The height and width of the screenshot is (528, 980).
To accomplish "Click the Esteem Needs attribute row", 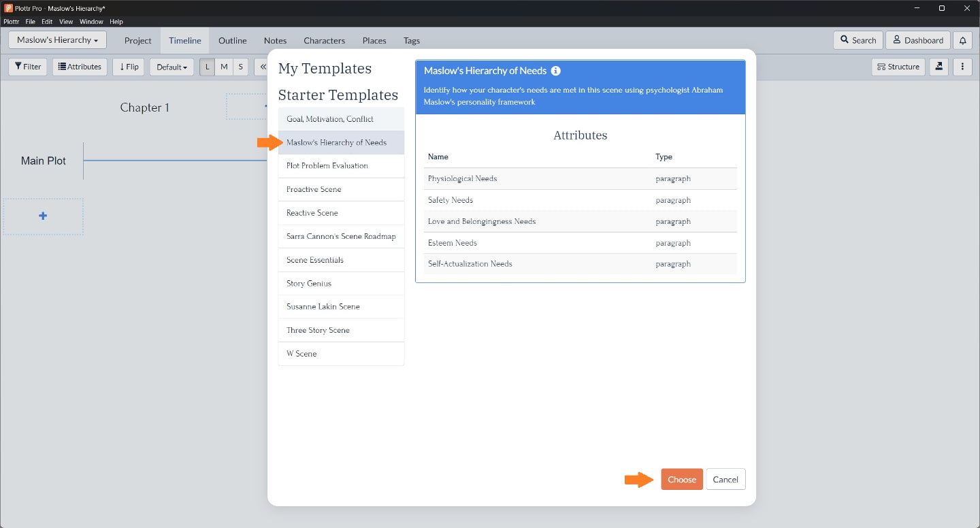I will 580,243.
